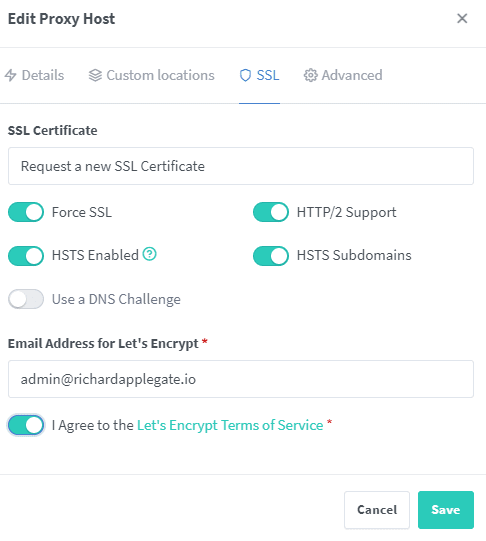This screenshot has width=486, height=541.
Task: Click the layers icon for Custom locations
Action: (95, 75)
